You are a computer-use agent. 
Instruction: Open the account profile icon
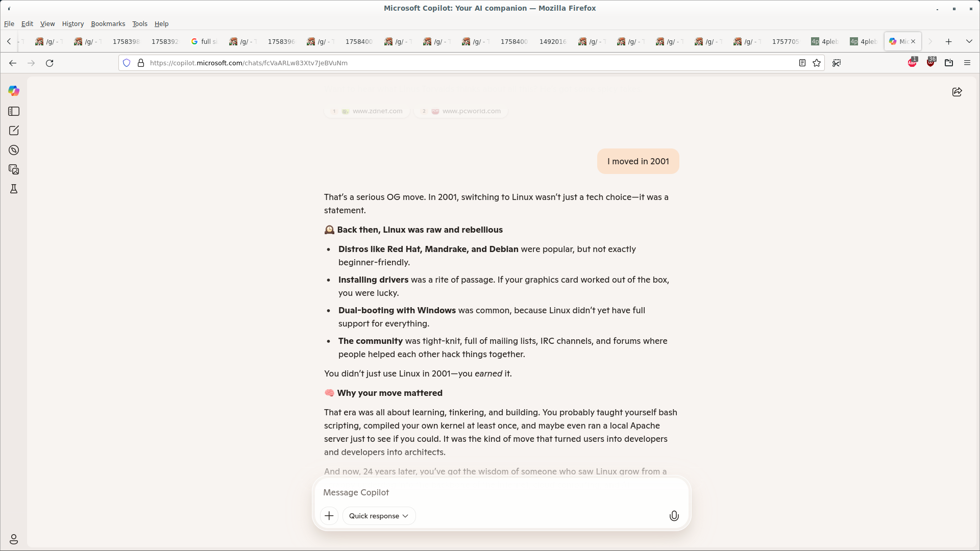click(14, 539)
